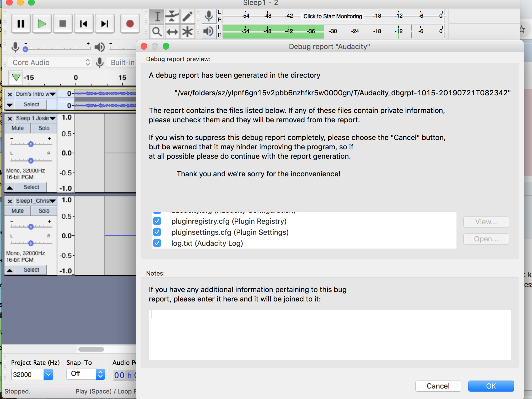Select the Zoom (magnifier) tool
The width and height of the screenshot is (532, 399).
(x=157, y=32)
